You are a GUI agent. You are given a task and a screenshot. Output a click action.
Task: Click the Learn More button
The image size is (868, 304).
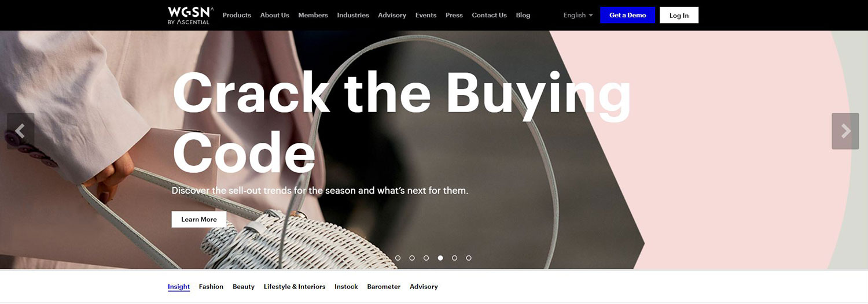pyautogui.click(x=199, y=220)
